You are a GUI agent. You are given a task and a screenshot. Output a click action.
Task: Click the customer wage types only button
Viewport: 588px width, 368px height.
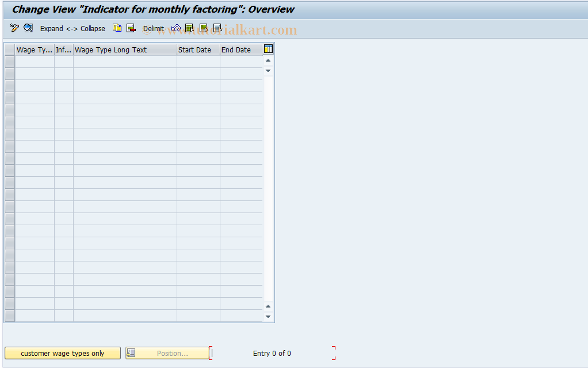[x=63, y=354]
